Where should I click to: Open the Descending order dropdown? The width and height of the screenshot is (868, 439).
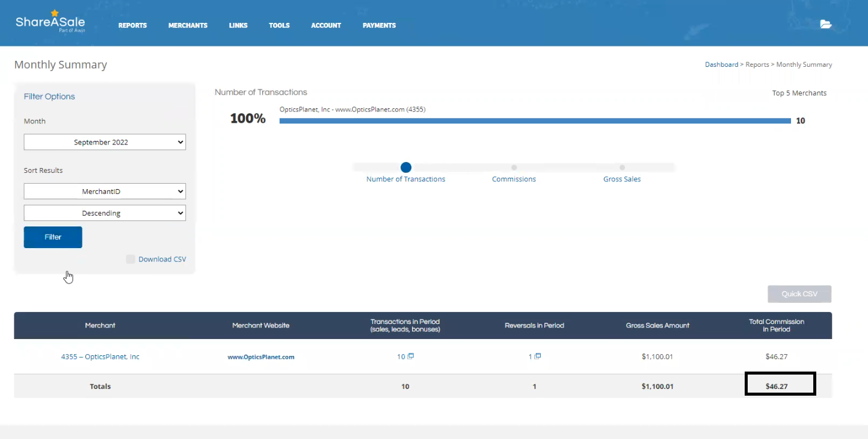[x=105, y=213]
